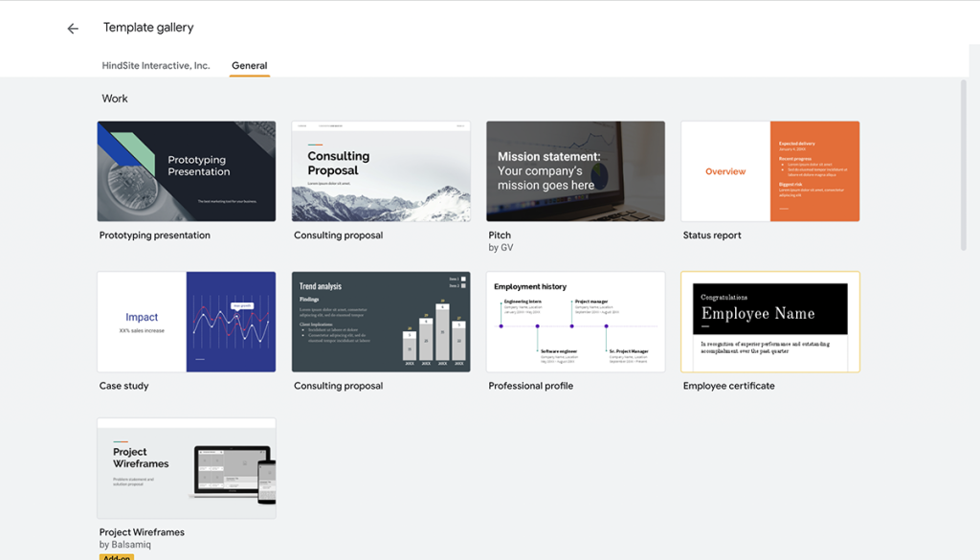Open the Case study template
This screenshot has width=980, height=560.
[x=186, y=321]
